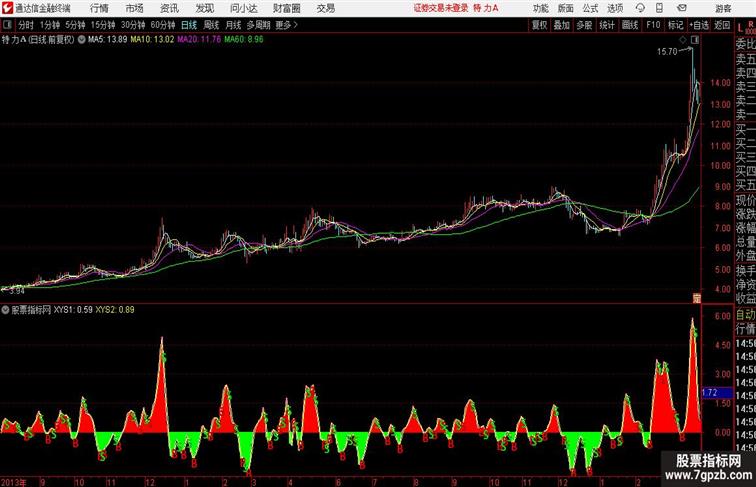Click the 画线 drawing tools button
The height and width of the screenshot is (487, 756).
click(630, 25)
